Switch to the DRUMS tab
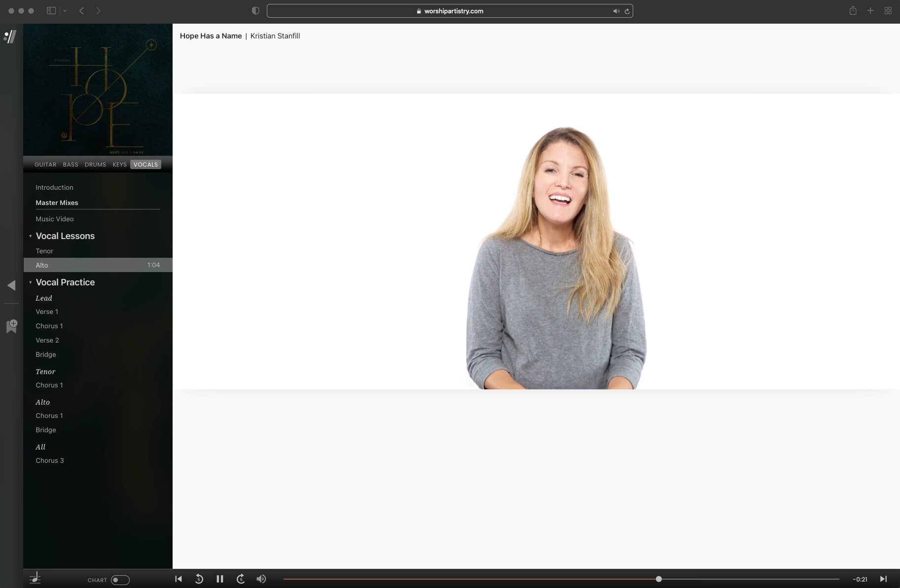 pyautogui.click(x=95, y=165)
